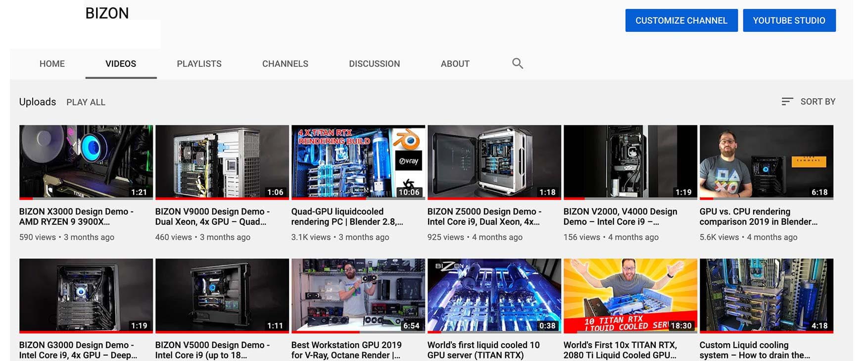Click title 'BIZON Z5000 Design Demo - Intel Core i9'
Screen dimensions: 868x361
click(x=484, y=217)
